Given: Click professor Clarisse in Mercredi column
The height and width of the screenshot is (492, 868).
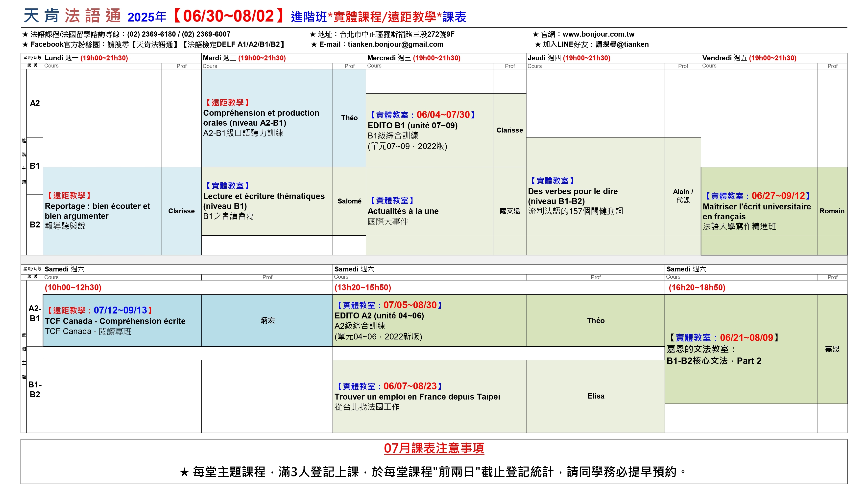Looking at the screenshot, I should [x=509, y=130].
